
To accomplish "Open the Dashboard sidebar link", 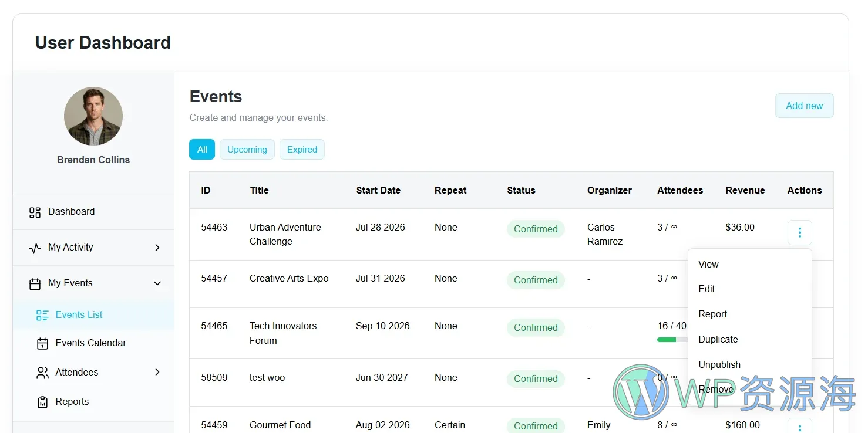I will 93,212.
